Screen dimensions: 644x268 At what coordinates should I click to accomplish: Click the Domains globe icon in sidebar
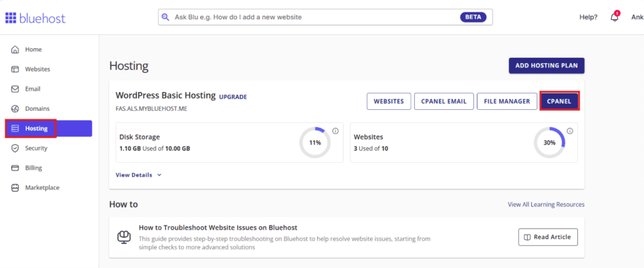[15, 109]
